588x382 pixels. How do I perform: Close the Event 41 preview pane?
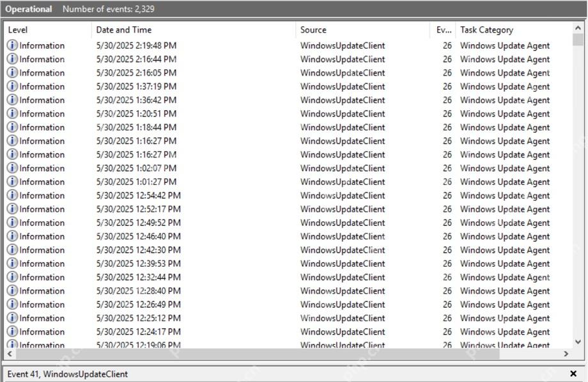[x=573, y=374]
